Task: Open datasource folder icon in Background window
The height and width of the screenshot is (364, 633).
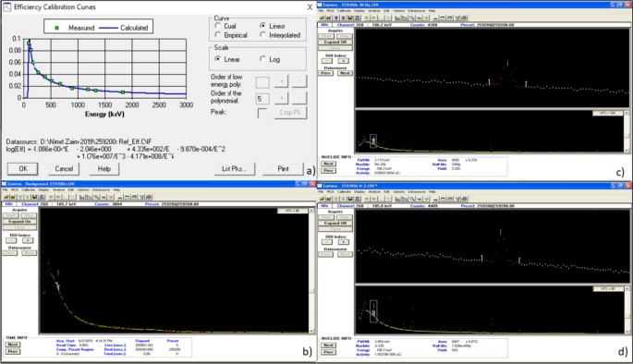Action: pyautogui.click(x=6, y=197)
